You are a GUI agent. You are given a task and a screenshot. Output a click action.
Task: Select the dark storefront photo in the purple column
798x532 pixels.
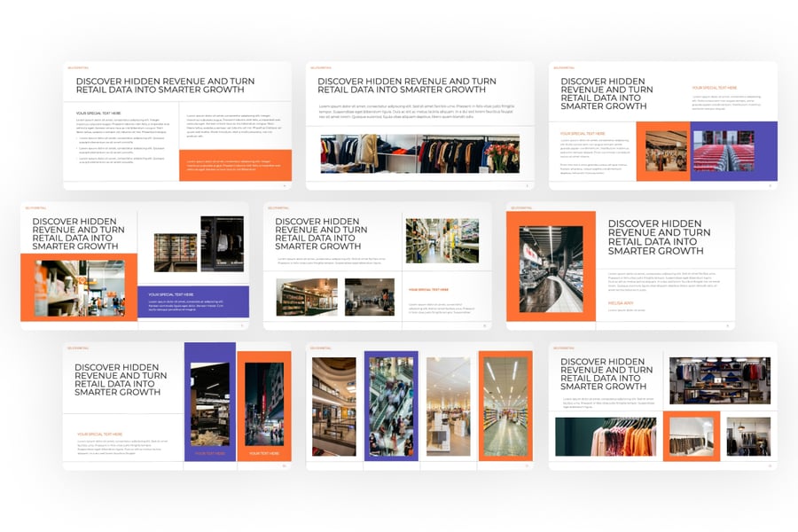point(210,403)
